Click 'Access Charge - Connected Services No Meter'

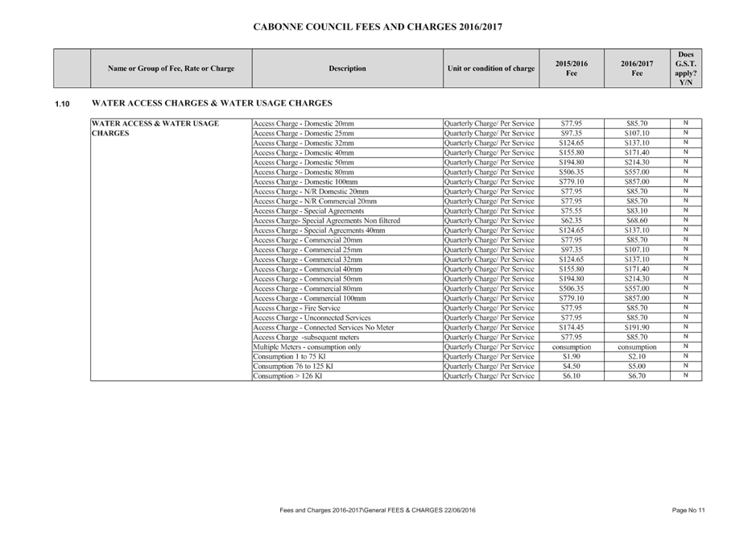324,328
